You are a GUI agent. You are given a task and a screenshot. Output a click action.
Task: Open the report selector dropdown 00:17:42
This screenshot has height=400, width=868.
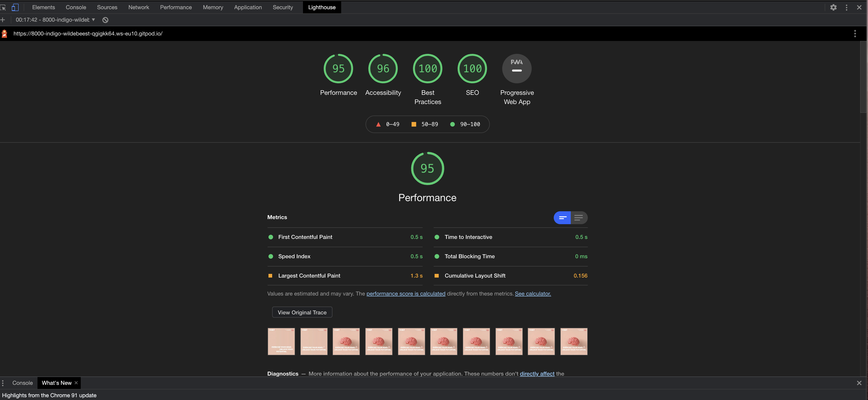(55, 20)
